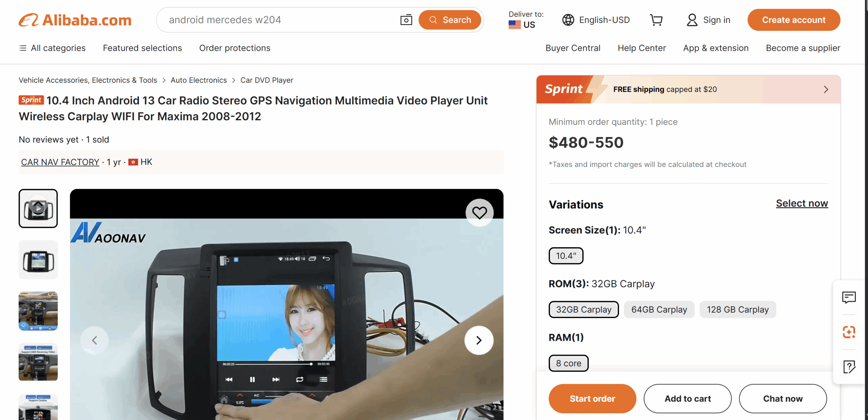This screenshot has width=868, height=420.
Task: Add product to favorites heart icon
Action: (x=479, y=213)
